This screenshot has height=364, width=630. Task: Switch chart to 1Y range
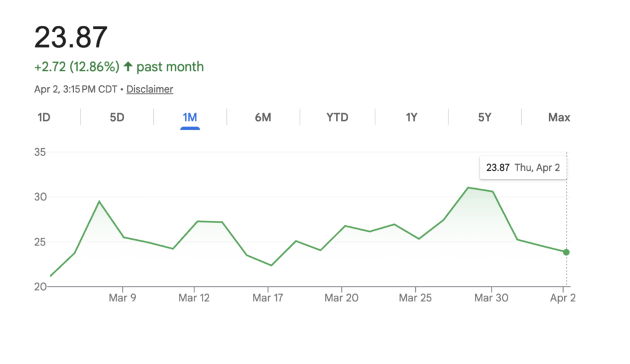click(x=411, y=117)
